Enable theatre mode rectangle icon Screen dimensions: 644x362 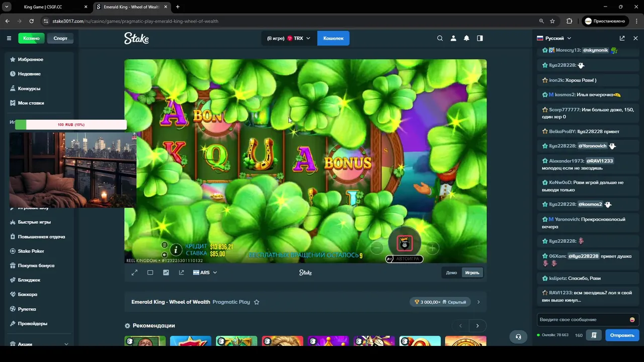[150, 273]
